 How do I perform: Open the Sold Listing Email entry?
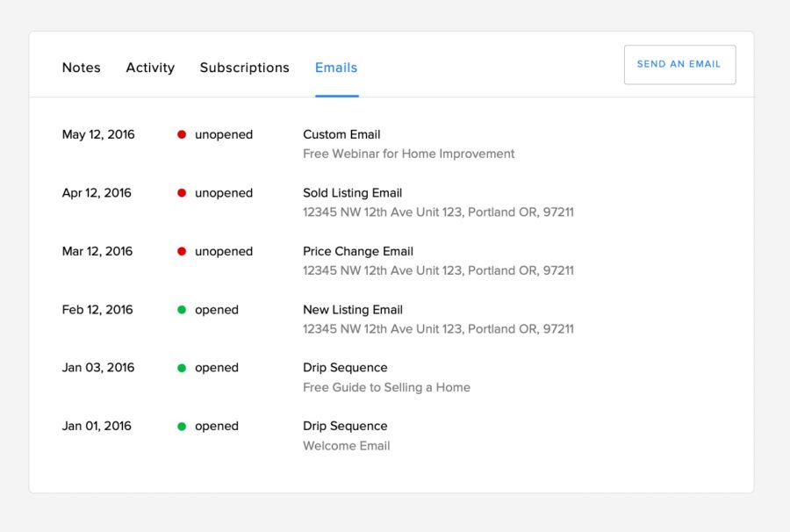click(x=352, y=193)
